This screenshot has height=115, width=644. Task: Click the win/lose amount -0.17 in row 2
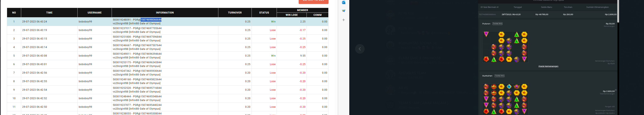(x=302, y=30)
